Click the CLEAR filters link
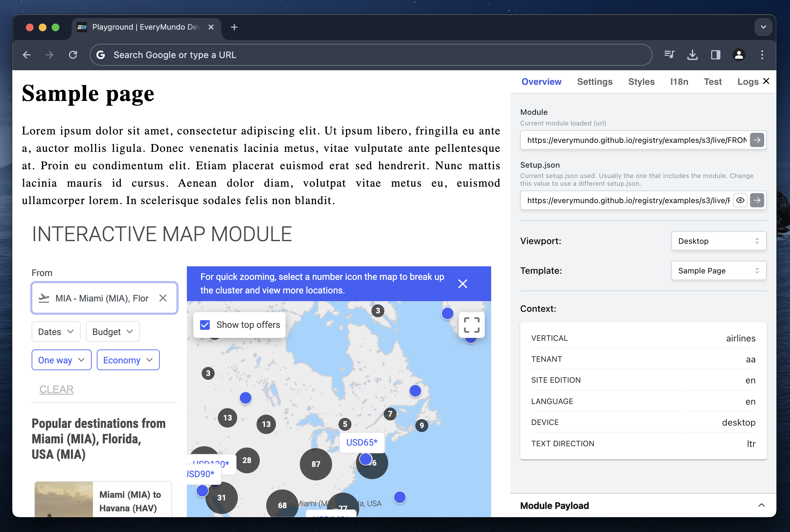Viewport: 790px width, 532px height. (56, 389)
